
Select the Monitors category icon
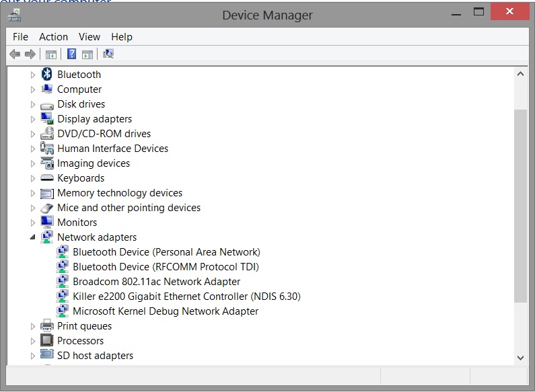point(47,222)
